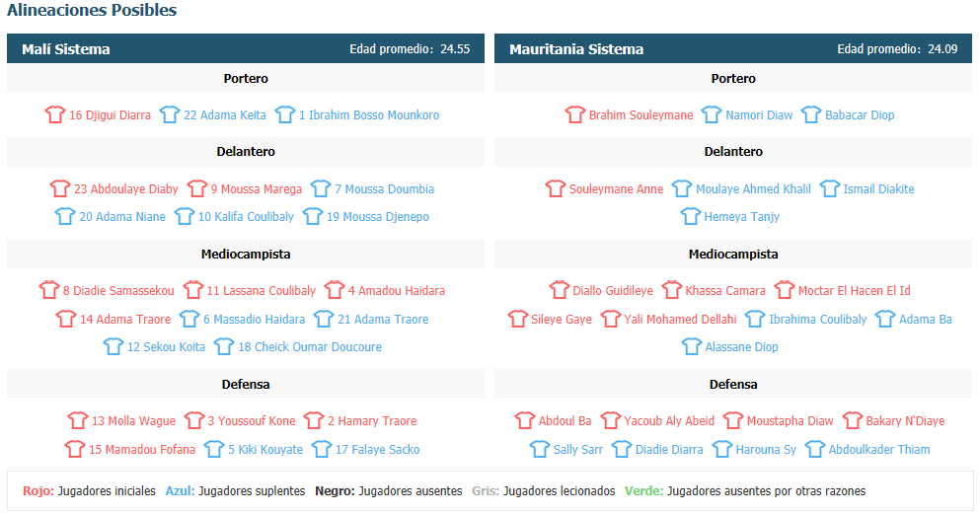Image resolution: width=980 pixels, height=515 pixels.
Task: Click the red jersey icon beside 23 Abdoulaye Diaby
Action: [x=60, y=188]
